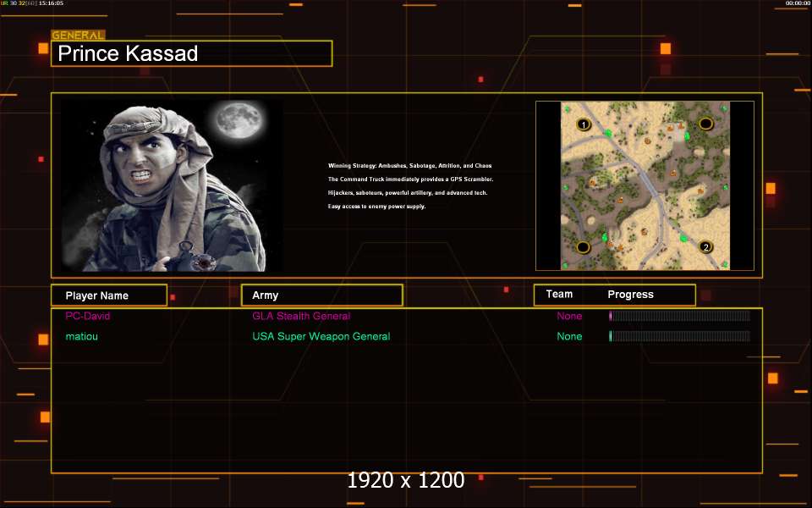Select empty start position in map's bottom-left
The width and height of the screenshot is (812, 508).
583,247
